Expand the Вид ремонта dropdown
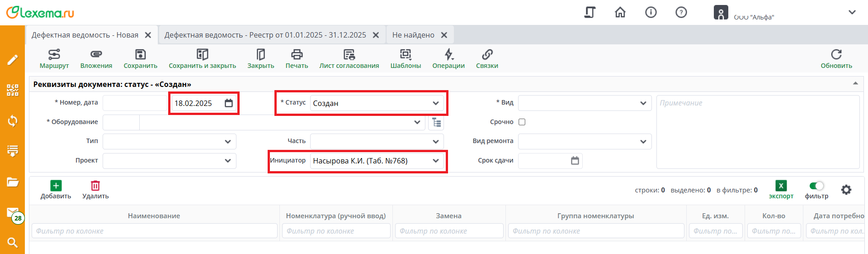Image resolution: width=868 pixels, height=254 pixels. click(x=643, y=142)
